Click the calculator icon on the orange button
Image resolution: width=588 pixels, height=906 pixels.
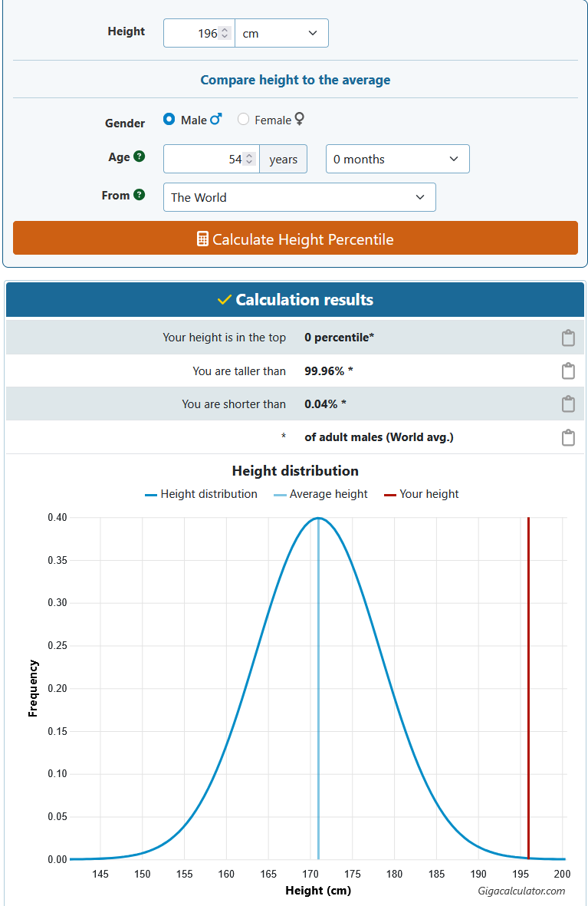202,239
